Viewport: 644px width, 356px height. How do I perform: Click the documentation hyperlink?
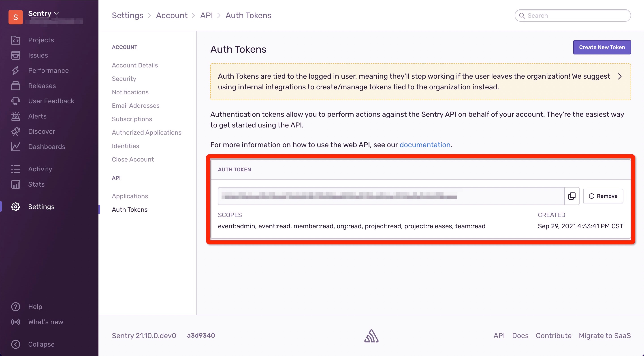425,145
